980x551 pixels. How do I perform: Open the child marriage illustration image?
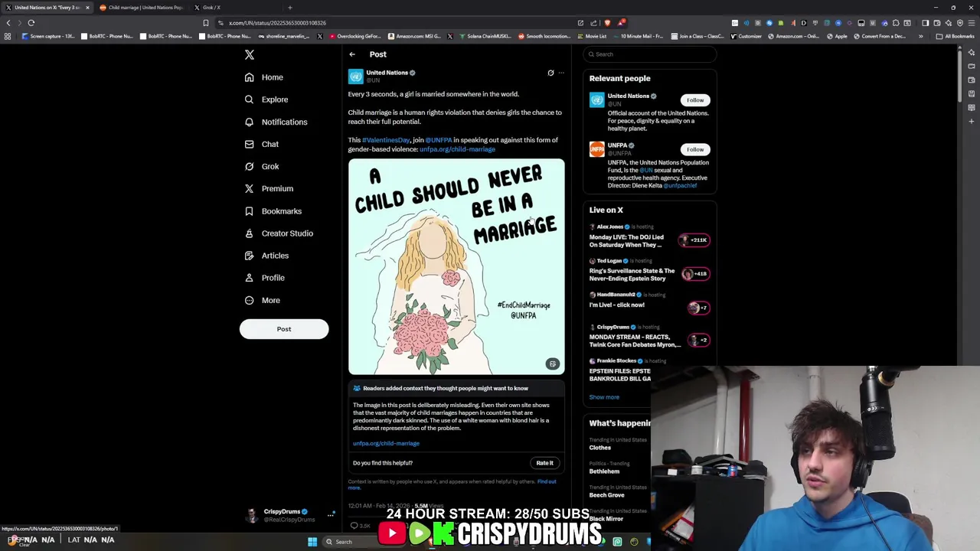(456, 266)
